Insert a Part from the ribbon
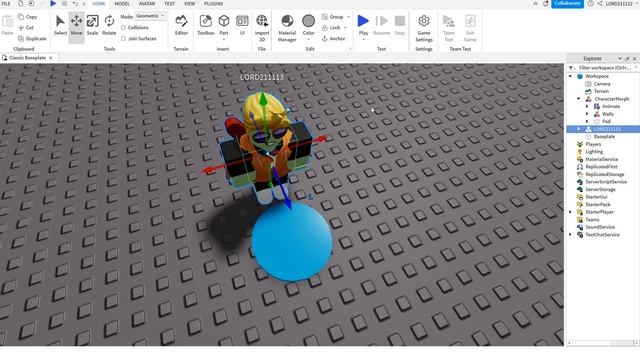This screenshot has width=640, height=360. click(x=224, y=25)
